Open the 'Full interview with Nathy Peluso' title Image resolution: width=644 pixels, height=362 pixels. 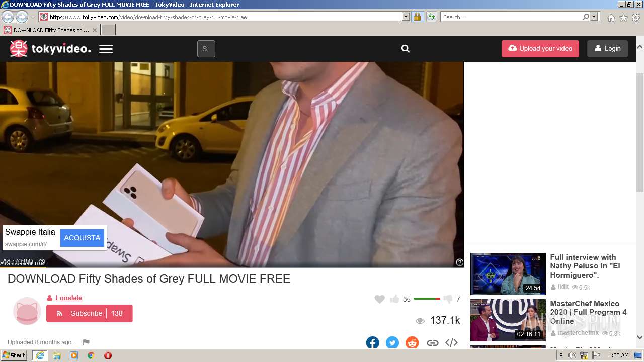click(585, 266)
